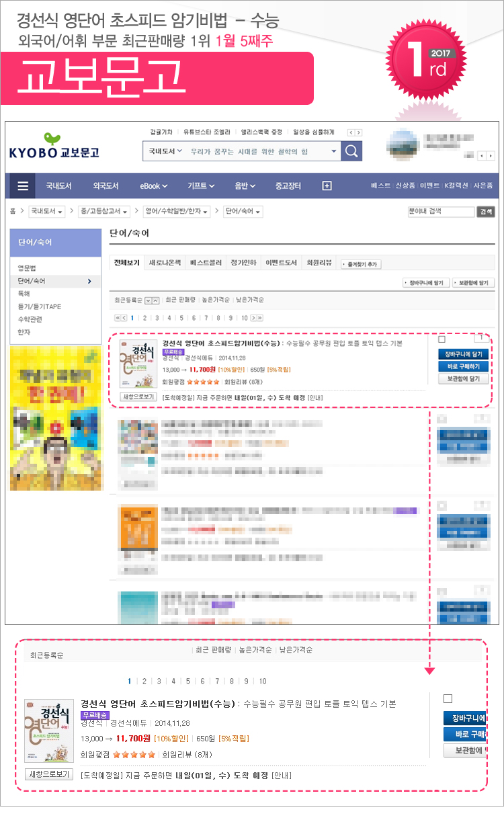Click yellow banner ad in left sidebar

point(56,418)
